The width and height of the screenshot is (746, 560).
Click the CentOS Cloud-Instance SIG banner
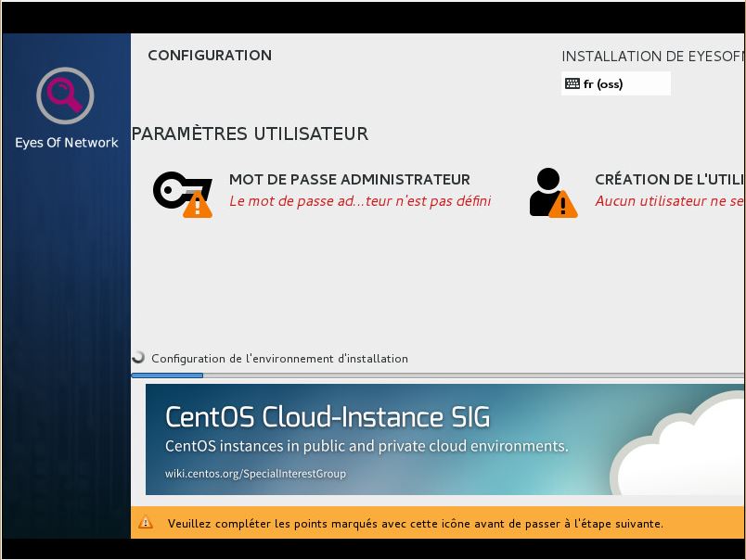click(x=444, y=439)
